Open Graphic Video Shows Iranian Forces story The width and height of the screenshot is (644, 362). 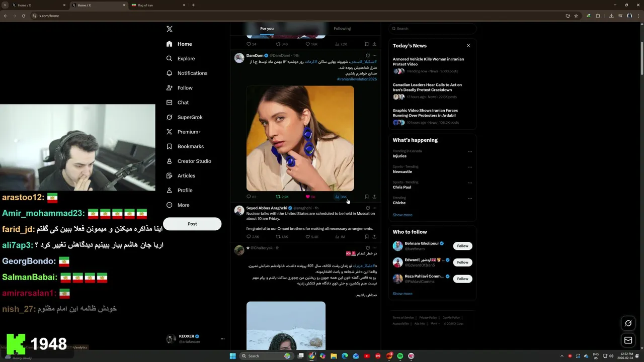(432, 116)
